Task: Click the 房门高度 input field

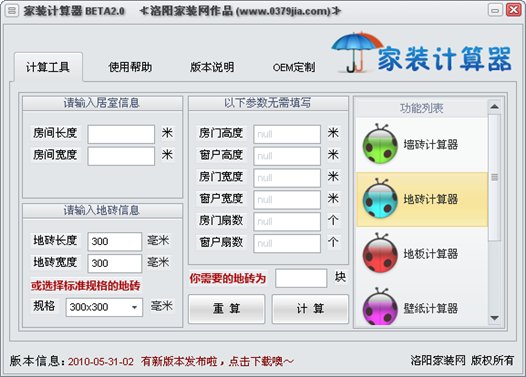Action: click(x=287, y=134)
